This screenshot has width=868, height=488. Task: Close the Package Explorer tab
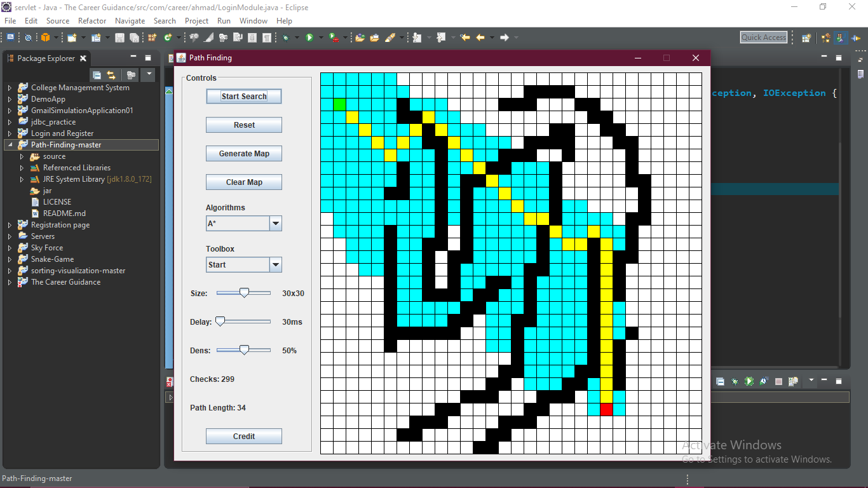pos(83,58)
